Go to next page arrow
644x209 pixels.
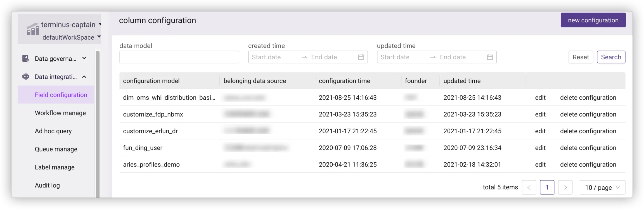pyautogui.click(x=565, y=187)
